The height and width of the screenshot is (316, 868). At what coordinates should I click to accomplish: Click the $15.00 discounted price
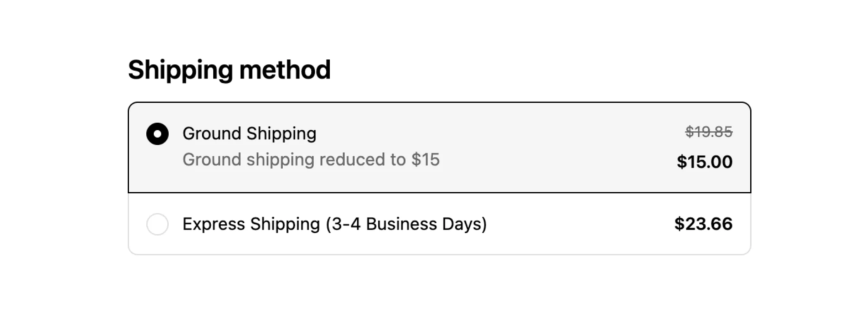tap(704, 162)
